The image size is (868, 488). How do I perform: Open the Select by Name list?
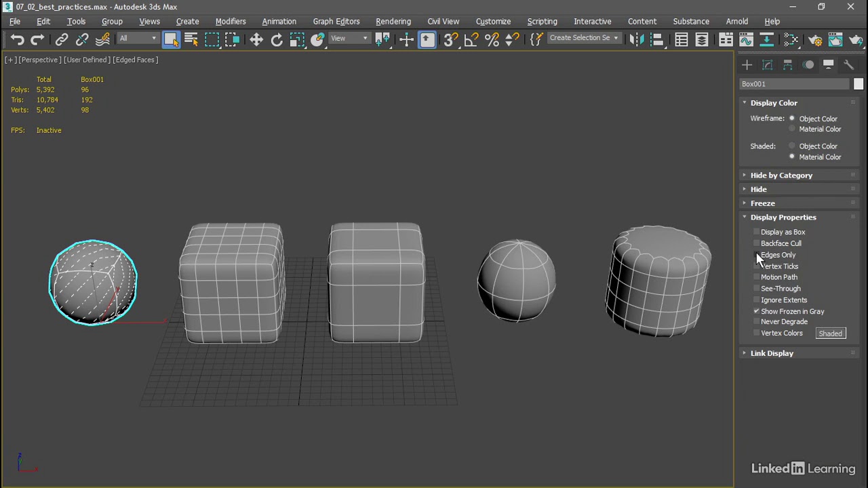[191, 40]
